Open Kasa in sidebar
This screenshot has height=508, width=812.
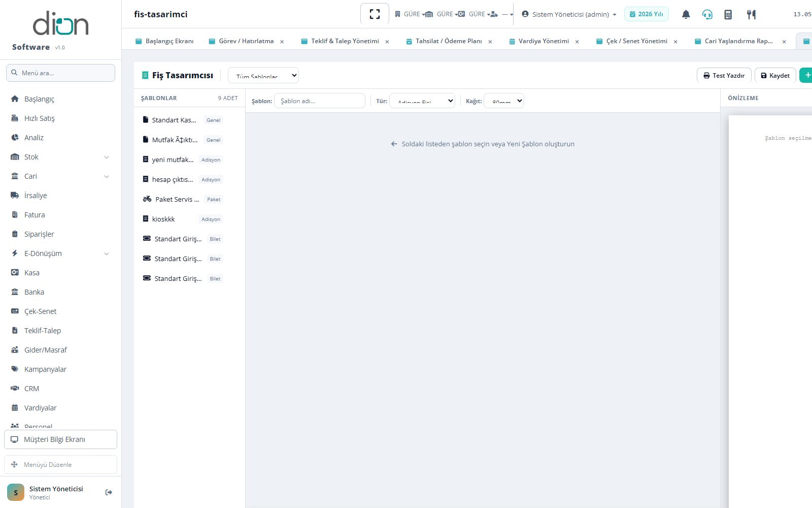tap(60, 273)
